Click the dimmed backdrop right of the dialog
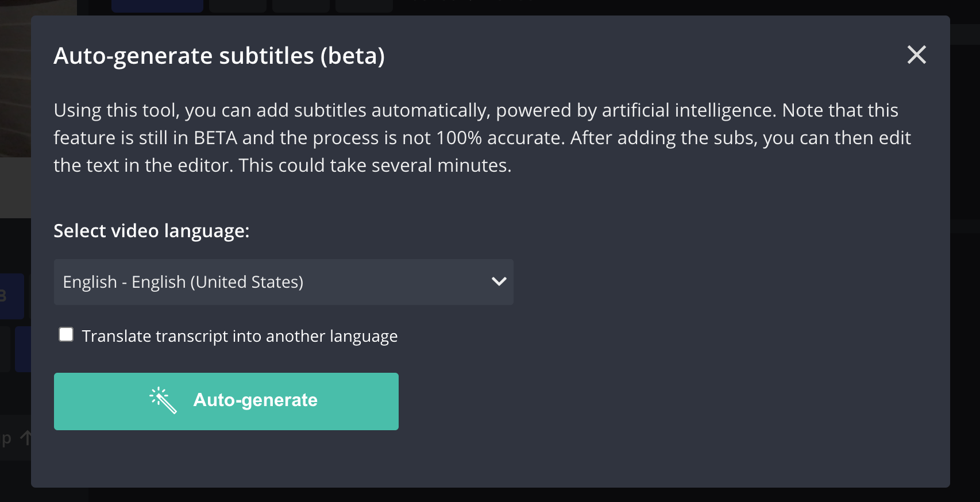The image size is (980, 502). point(965,287)
